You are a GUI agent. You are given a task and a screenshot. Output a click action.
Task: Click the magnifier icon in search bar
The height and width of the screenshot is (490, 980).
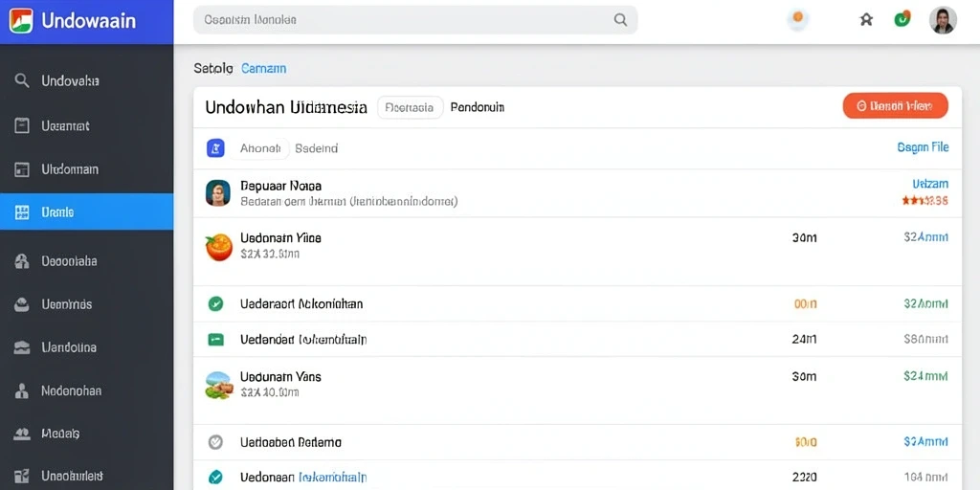(620, 20)
